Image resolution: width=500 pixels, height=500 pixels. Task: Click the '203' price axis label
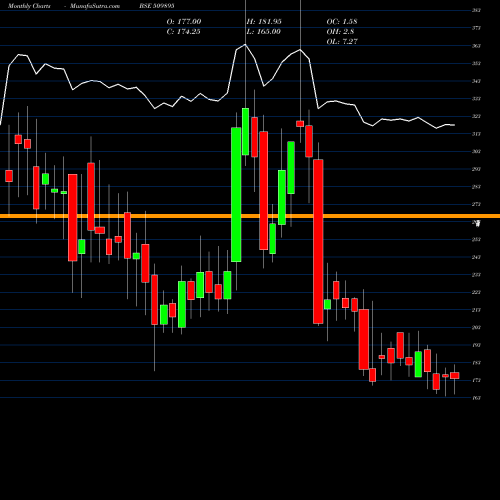476,328
